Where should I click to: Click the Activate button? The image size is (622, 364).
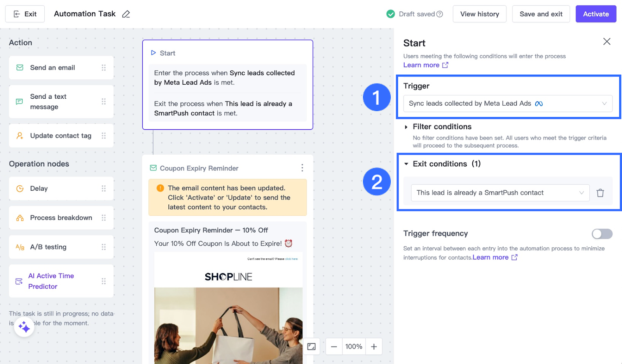tap(596, 14)
